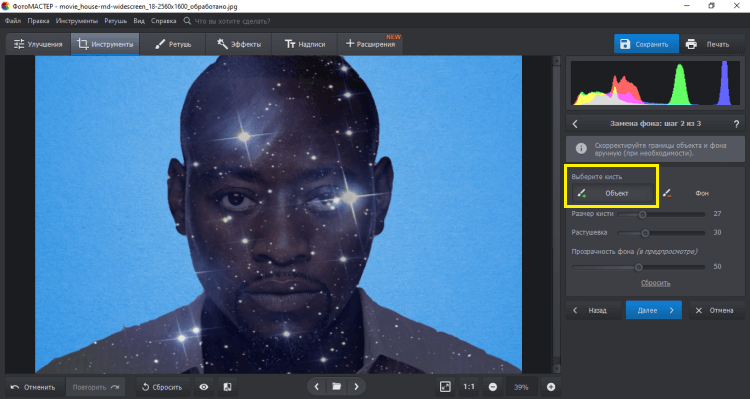Click the fit-to-screen icon

click(x=445, y=387)
